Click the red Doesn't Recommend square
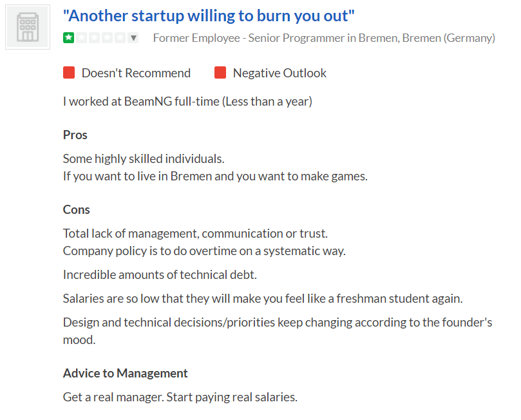The width and height of the screenshot is (521, 420). [x=69, y=72]
